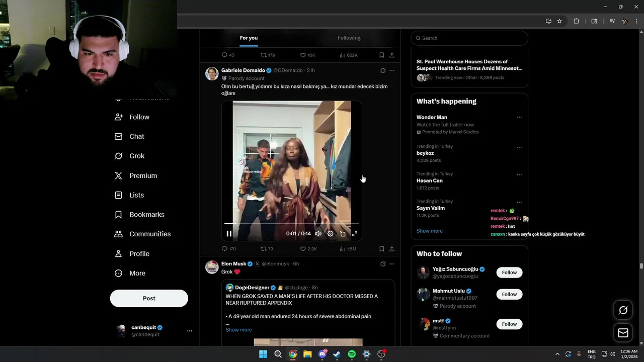Open Chat from the left sidebar
The height and width of the screenshot is (362, 644).
coord(129,137)
